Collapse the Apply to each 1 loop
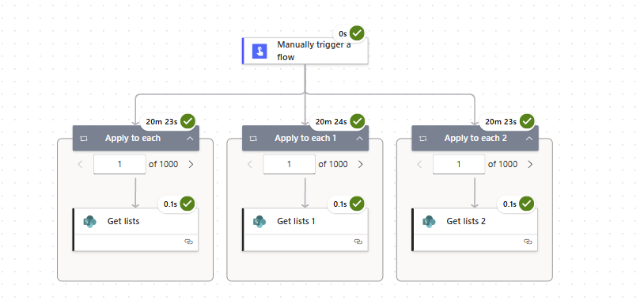The width and height of the screenshot is (644, 305). (359, 139)
